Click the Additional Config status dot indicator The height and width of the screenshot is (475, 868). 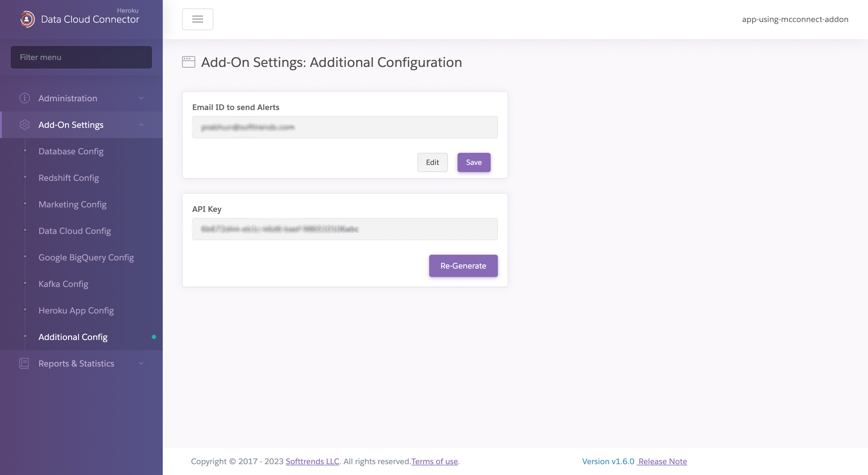[x=154, y=337]
